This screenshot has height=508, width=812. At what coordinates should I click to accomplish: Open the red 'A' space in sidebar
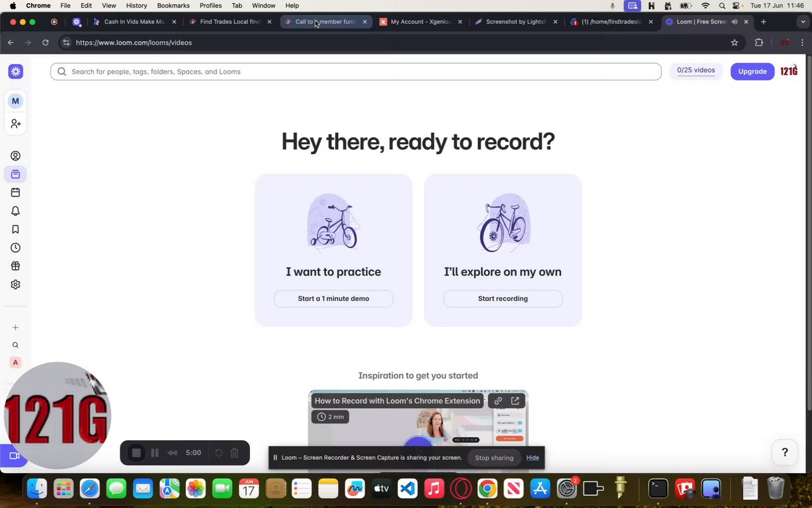click(15, 363)
